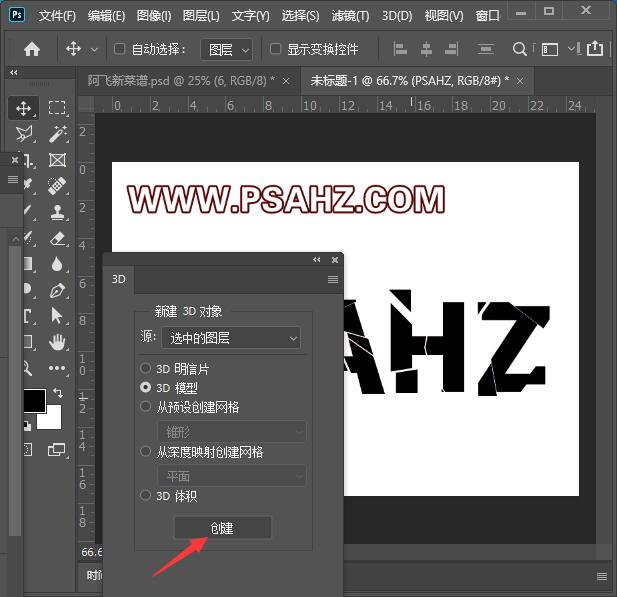Select the 3D panel tab
The height and width of the screenshot is (597, 617).
click(x=118, y=279)
